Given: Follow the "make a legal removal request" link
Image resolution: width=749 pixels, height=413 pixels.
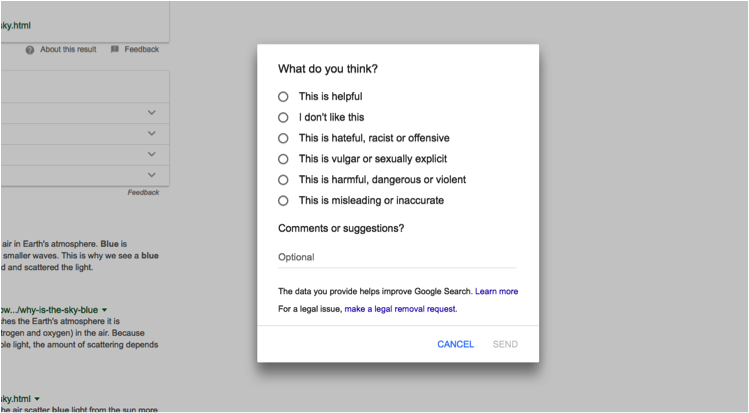Looking at the screenshot, I should [400, 310].
